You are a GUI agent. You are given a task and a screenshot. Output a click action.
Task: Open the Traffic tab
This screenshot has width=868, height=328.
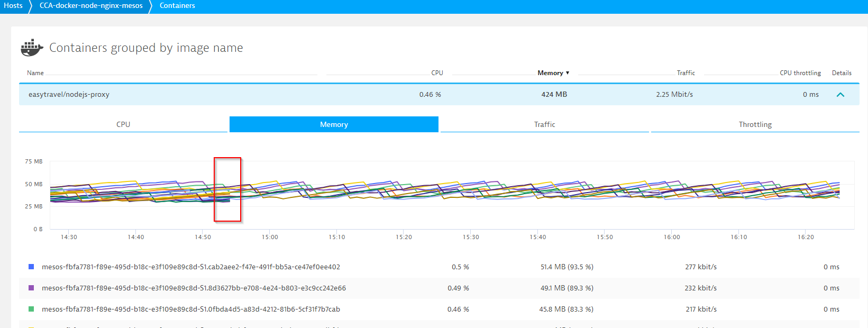[x=544, y=124]
